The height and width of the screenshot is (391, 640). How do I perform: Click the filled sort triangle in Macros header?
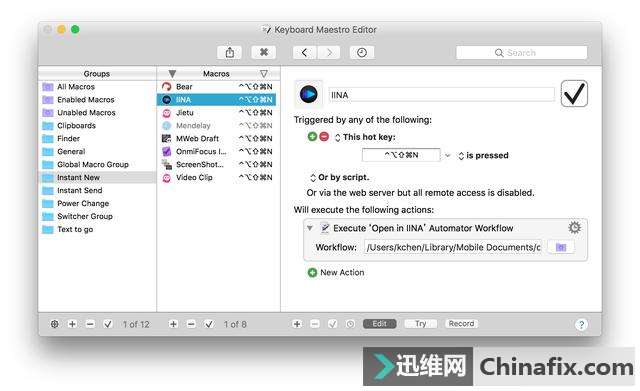tap(172, 74)
